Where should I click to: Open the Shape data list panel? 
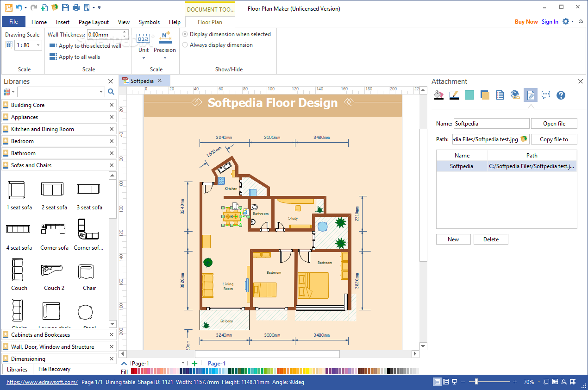[x=500, y=95]
